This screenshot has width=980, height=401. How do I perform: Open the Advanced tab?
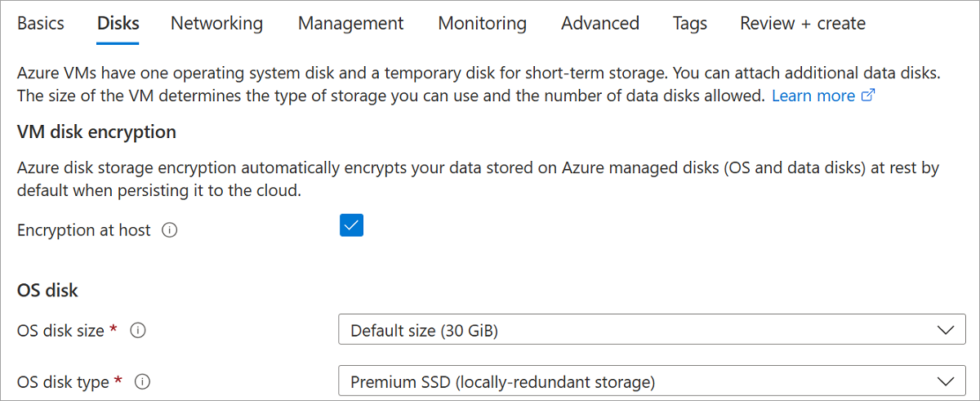600,24
